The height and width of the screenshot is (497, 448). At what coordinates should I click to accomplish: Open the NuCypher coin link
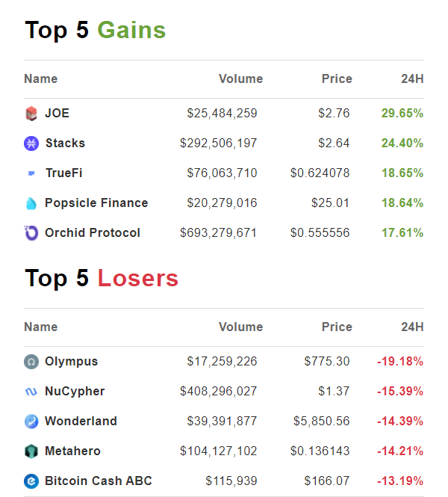75,392
